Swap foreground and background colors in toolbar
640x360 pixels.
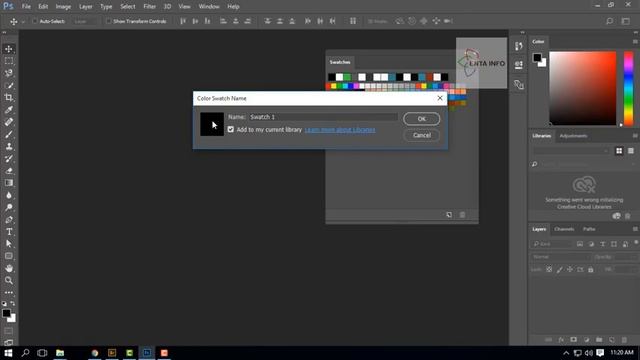tap(13, 304)
